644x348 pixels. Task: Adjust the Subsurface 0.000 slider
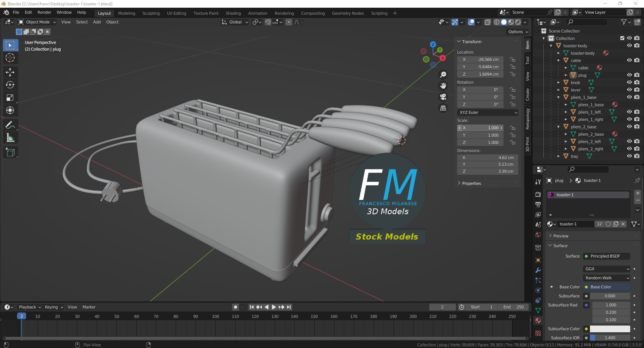[x=610, y=296]
